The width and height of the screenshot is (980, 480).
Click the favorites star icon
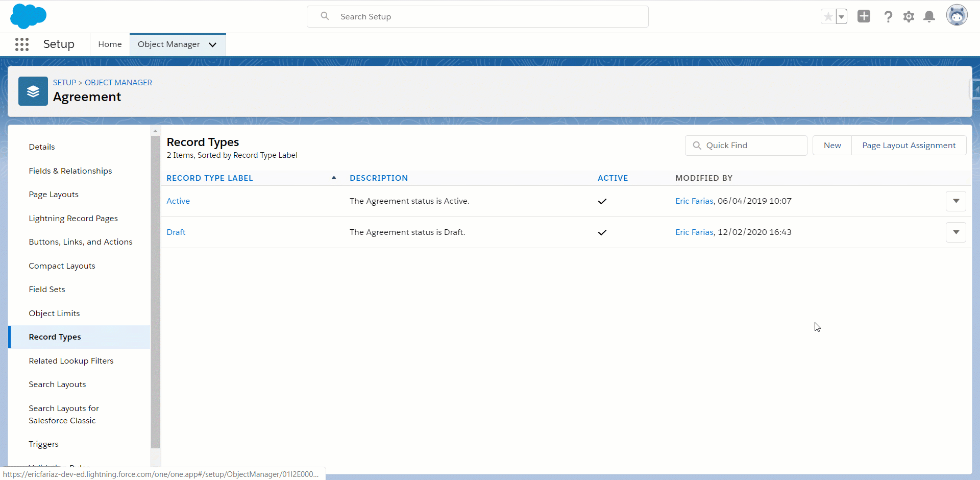[828, 17]
